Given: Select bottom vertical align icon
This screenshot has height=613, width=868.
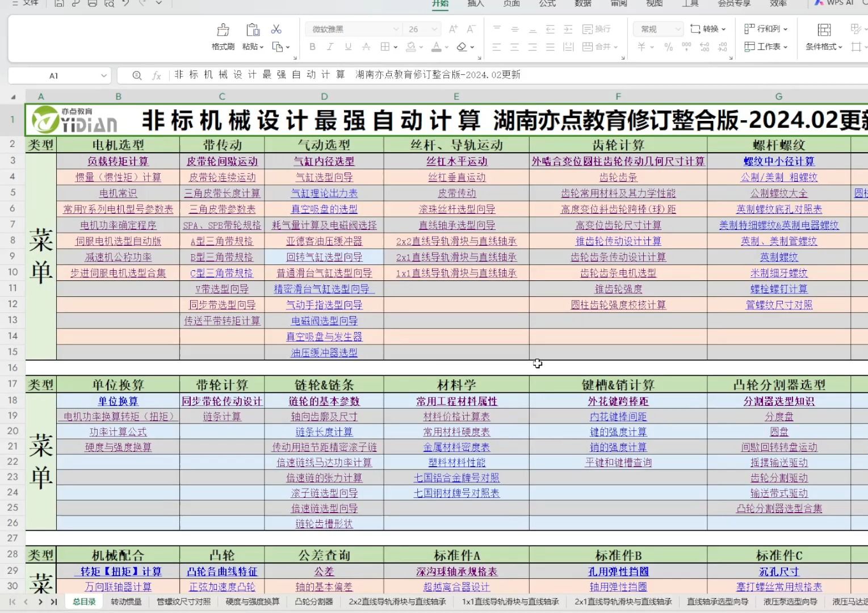Looking at the screenshot, I should pos(532,30).
